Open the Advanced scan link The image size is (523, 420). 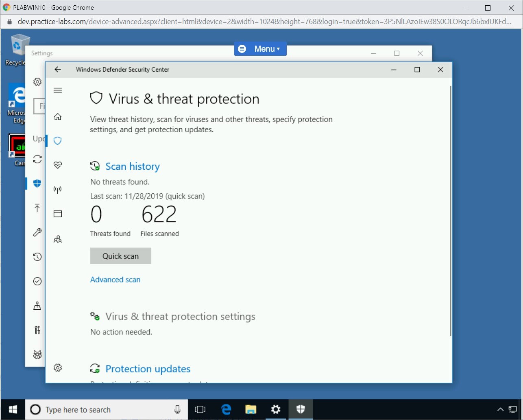pos(115,280)
